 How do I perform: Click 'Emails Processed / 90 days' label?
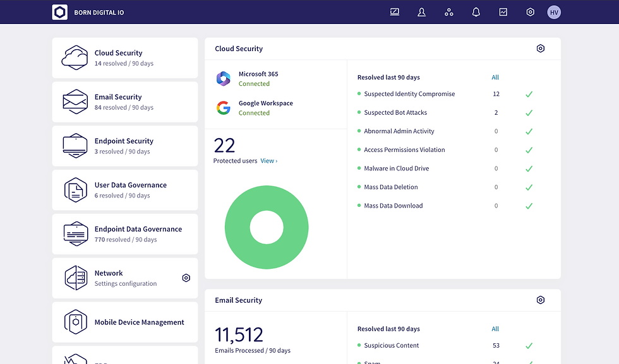pos(253,351)
